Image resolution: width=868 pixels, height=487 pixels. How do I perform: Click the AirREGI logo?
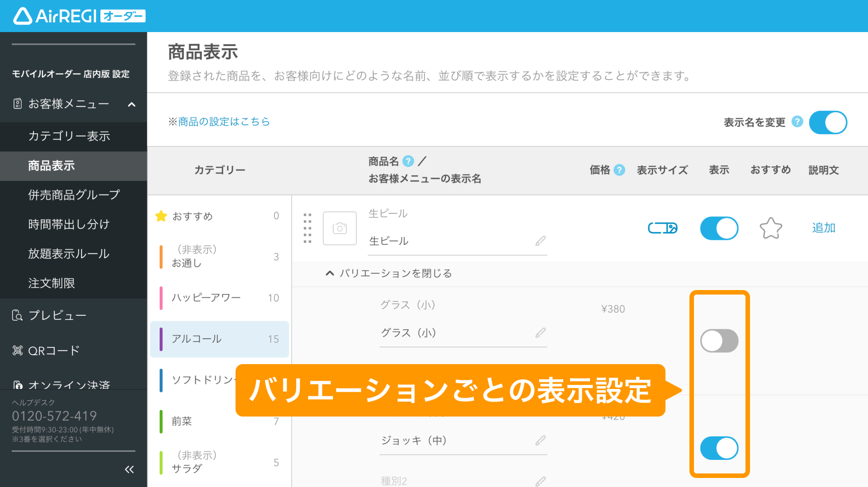click(79, 16)
